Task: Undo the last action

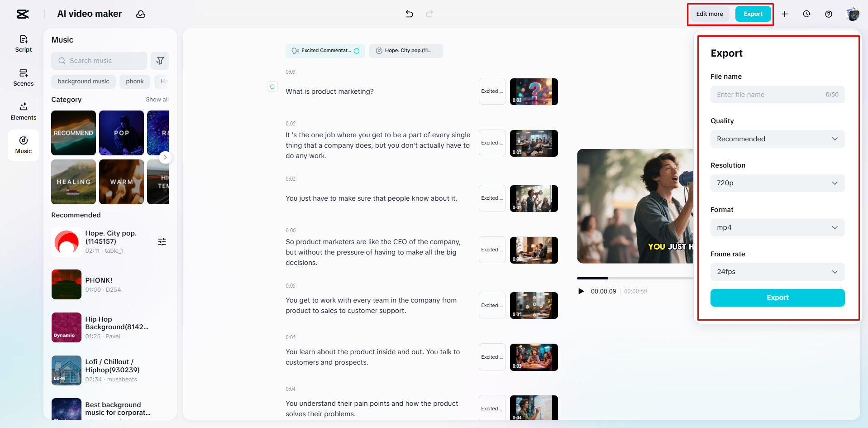Action: pos(409,14)
